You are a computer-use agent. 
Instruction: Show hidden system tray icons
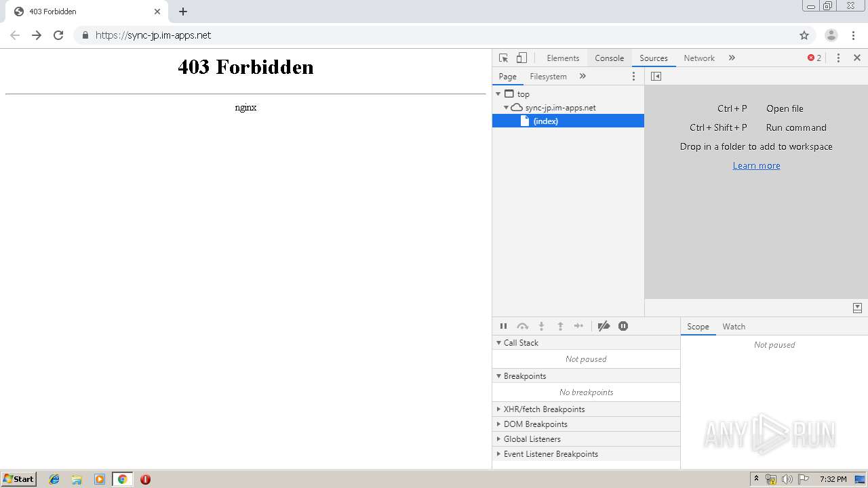(x=756, y=479)
